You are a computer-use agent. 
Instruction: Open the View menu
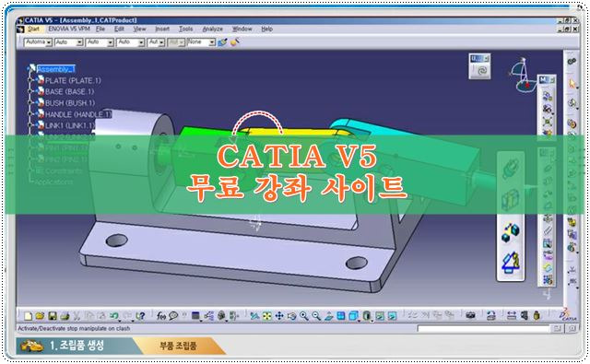[x=139, y=29]
